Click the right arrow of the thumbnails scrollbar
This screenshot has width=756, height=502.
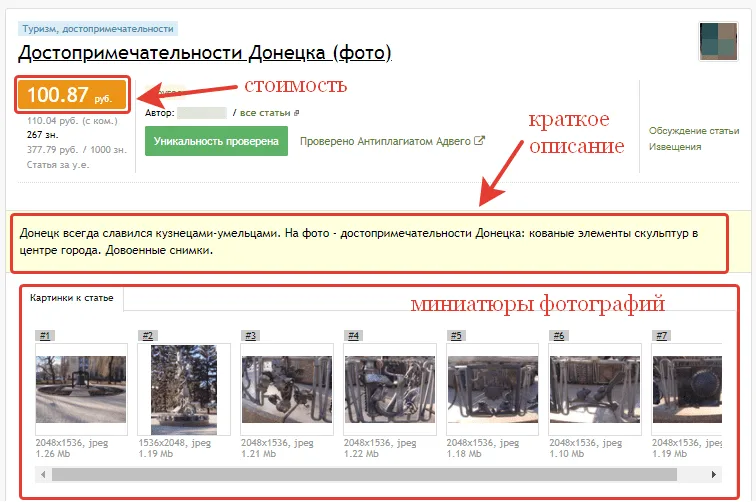pyautogui.click(x=714, y=475)
